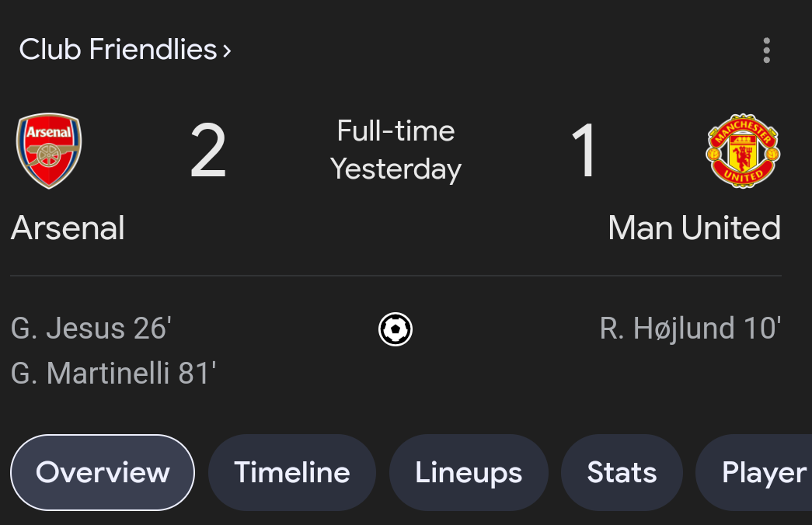Select the G. Jesus 26' goal entry
Screen dimensions: 812x525
91,329
